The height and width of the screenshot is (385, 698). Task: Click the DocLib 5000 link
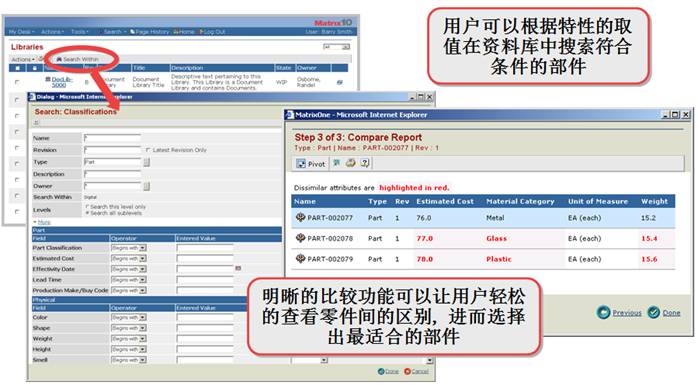pyautogui.click(x=60, y=82)
